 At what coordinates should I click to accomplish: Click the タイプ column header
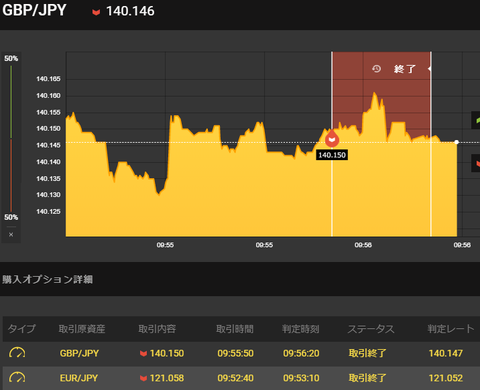[22, 329]
